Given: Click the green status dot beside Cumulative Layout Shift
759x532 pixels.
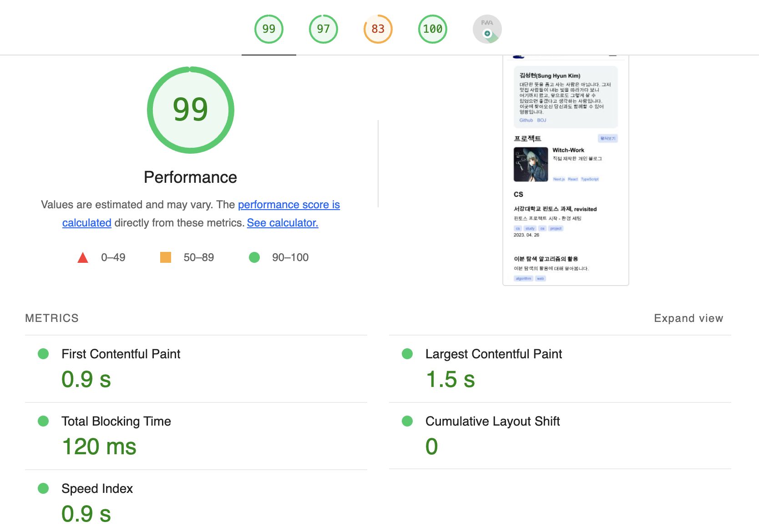Looking at the screenshot, I should 407,421.
